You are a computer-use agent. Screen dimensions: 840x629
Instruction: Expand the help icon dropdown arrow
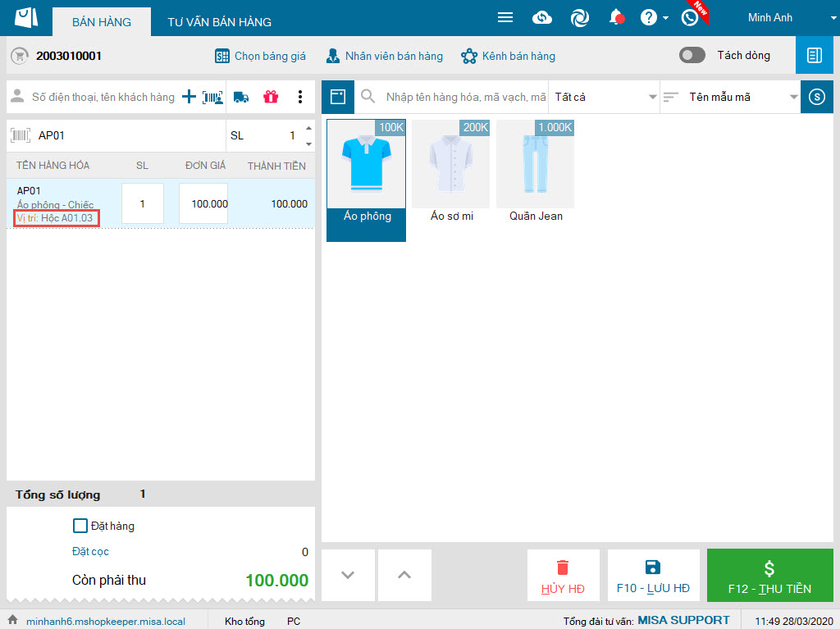pyautogui.click(x=665, y=18)
